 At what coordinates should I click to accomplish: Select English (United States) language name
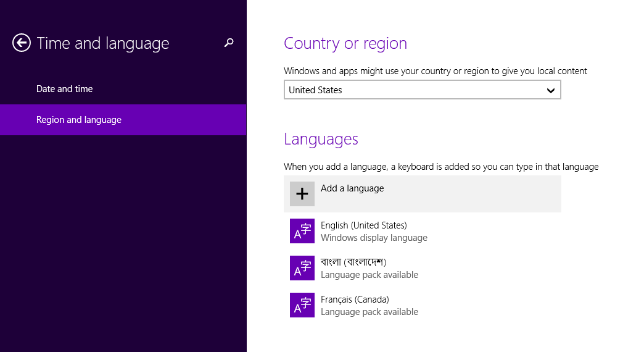point(363,225)
